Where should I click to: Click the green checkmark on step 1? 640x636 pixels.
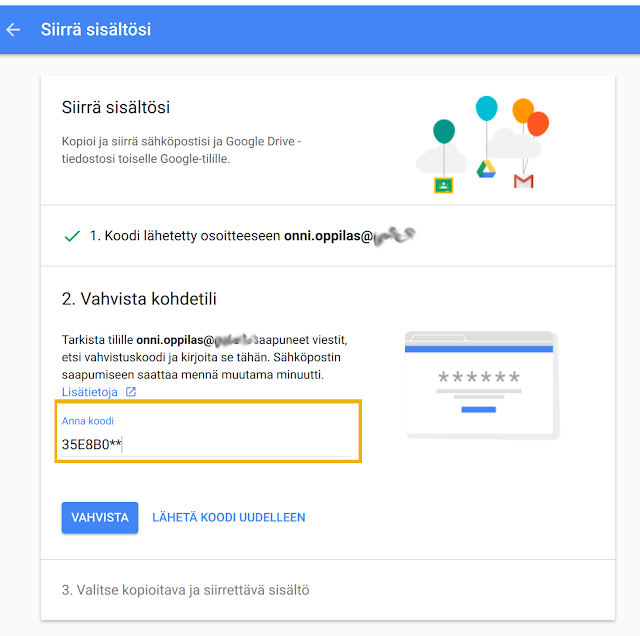pyautogui.click(x=72, y=237)
